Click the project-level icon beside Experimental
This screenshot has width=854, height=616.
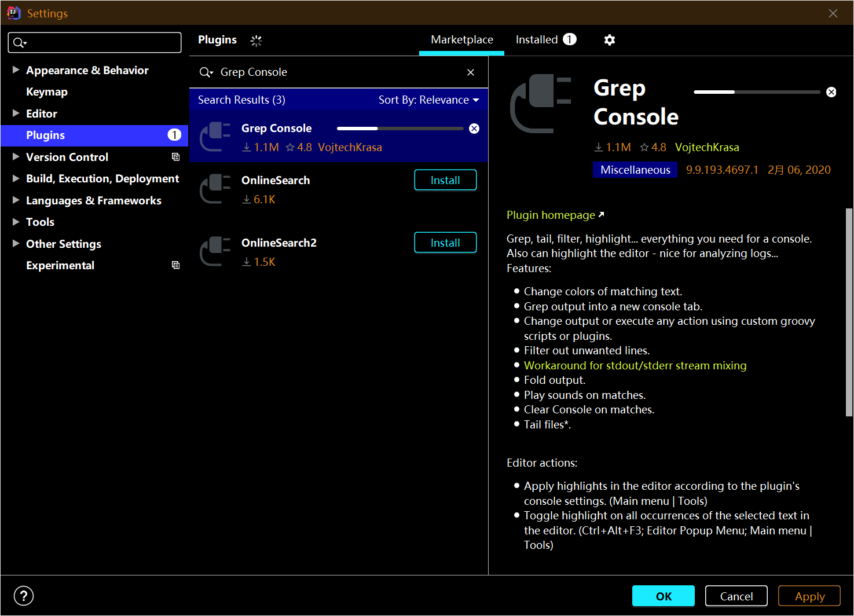point(175,265)
